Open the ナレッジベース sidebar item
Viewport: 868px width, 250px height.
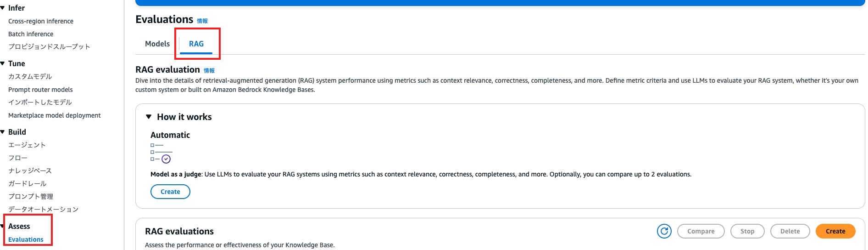[30, 170]
